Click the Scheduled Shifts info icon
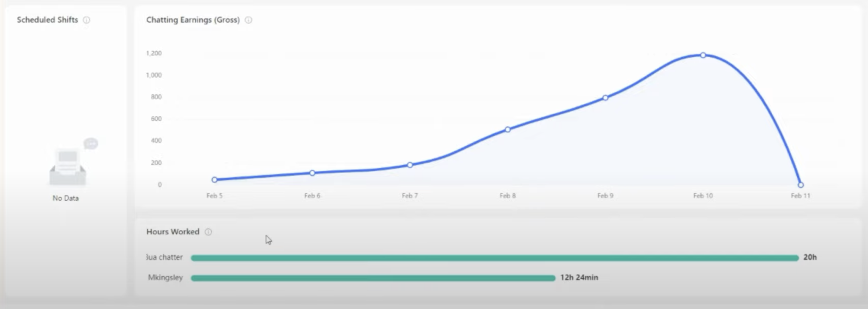 [86, 20]
